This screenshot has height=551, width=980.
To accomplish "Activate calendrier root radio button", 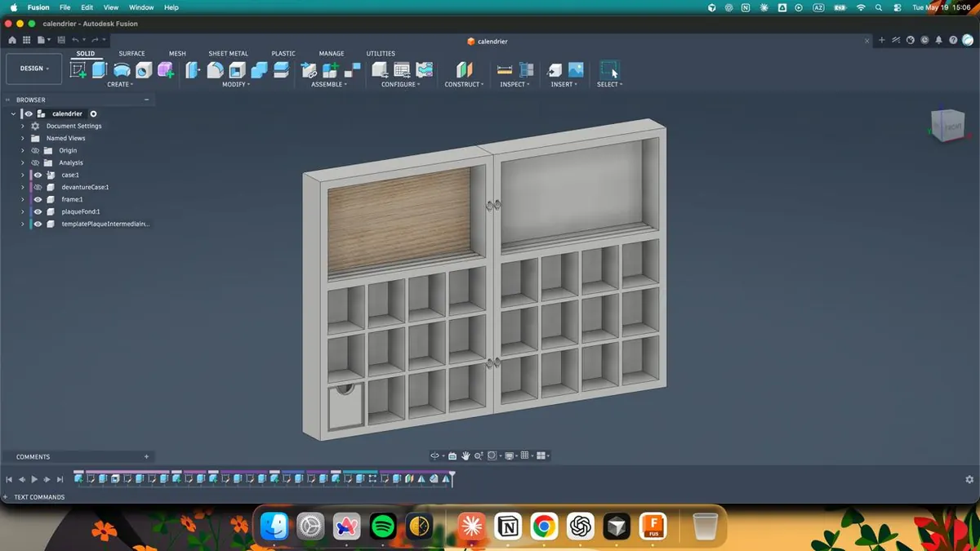I will [93, 113].
